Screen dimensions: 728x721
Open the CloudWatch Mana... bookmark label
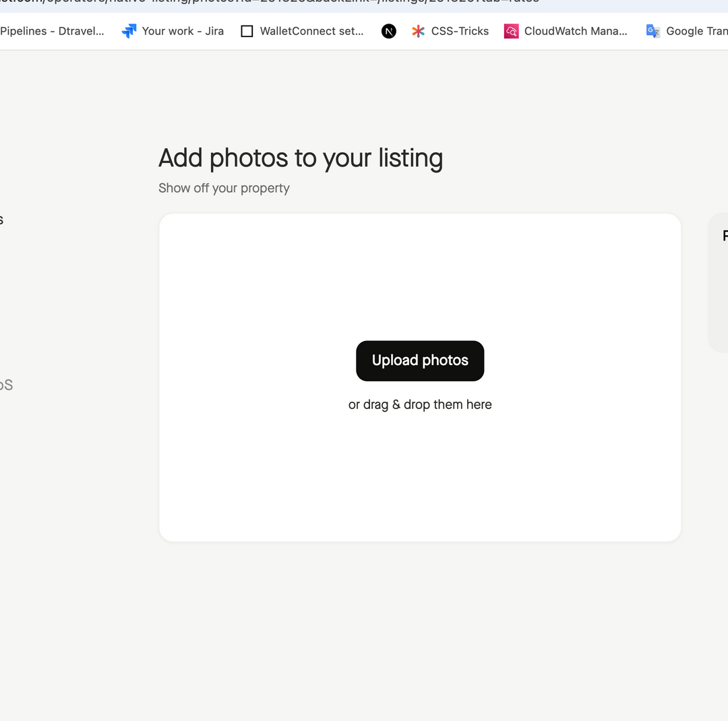[576, 31]
